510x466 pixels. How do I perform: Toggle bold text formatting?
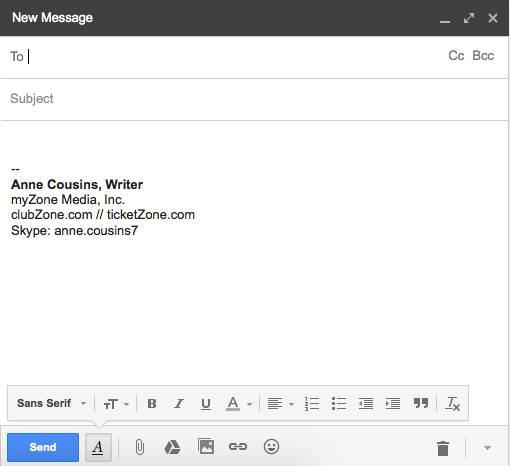click(x=152, y=404)
